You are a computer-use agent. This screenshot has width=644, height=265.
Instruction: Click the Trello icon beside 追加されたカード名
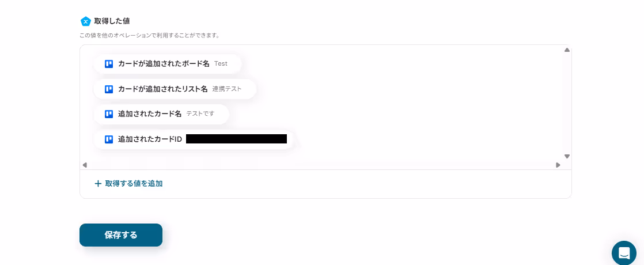tap(109, 114)
